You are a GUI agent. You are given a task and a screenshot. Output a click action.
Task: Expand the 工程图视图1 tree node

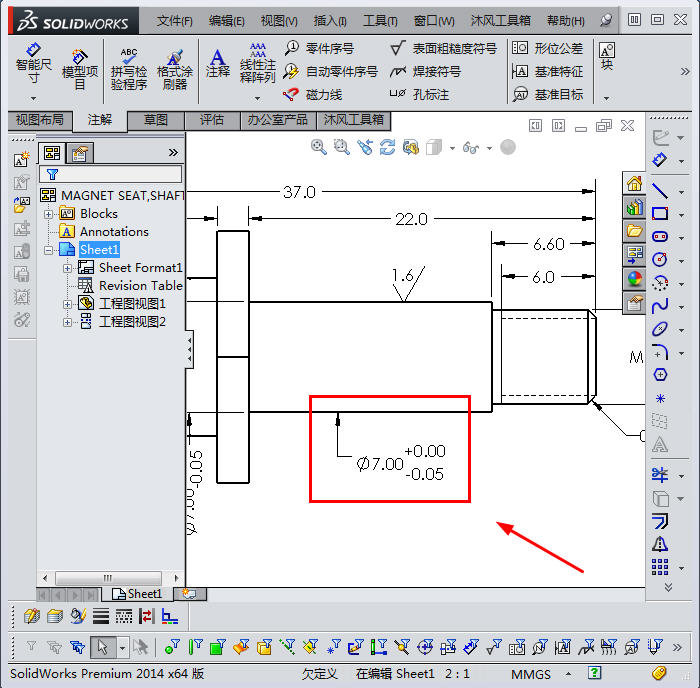coord(68,304)
